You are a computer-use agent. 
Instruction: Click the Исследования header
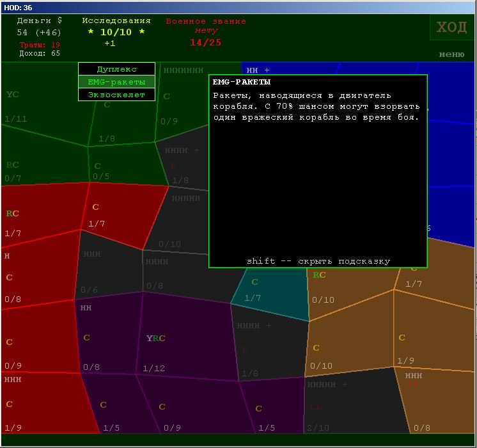coord(116,20)
